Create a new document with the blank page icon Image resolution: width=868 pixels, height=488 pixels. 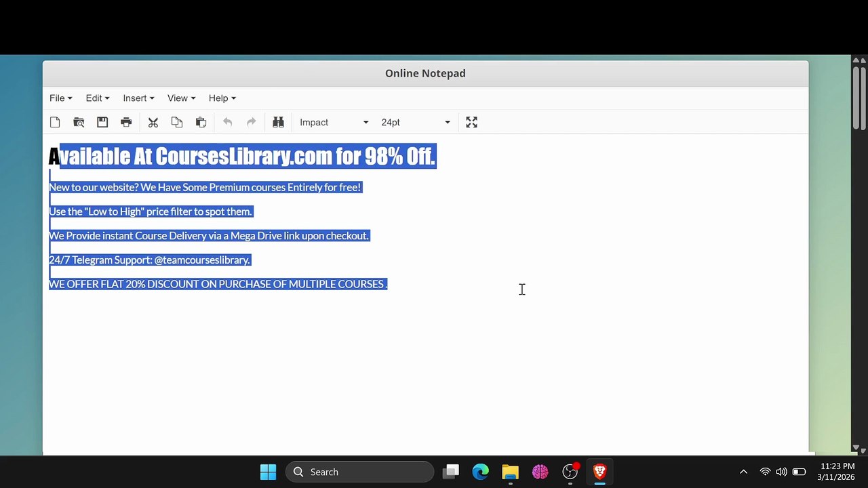coord(55,122)
